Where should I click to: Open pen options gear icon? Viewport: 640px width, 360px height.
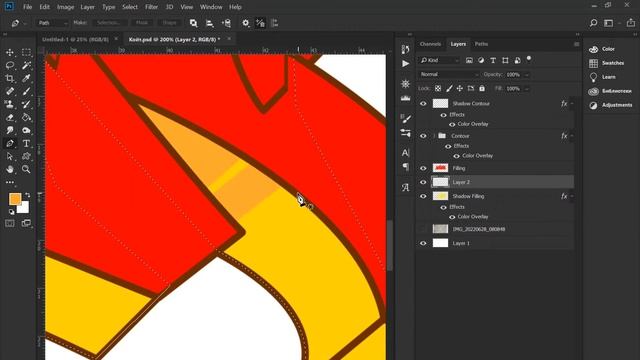click(245, 23)
